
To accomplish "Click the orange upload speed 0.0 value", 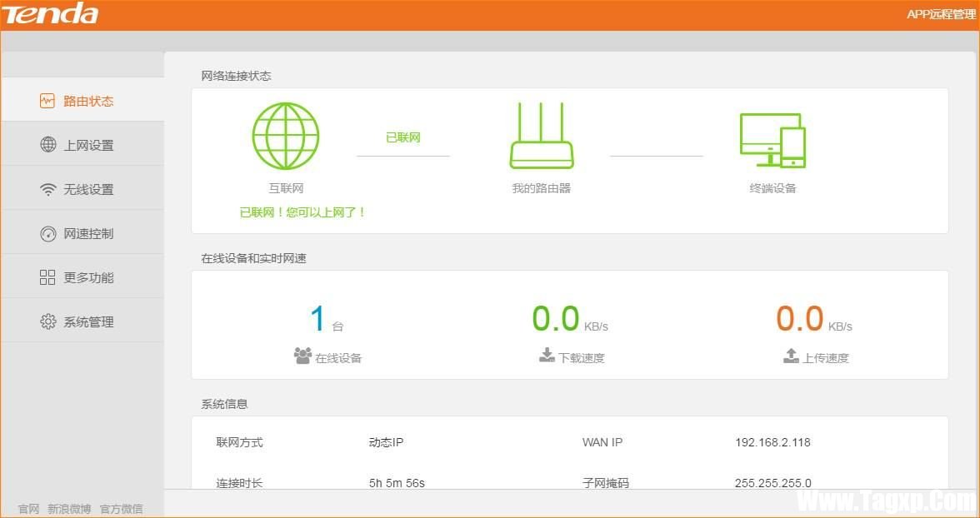I will (800, 318).
